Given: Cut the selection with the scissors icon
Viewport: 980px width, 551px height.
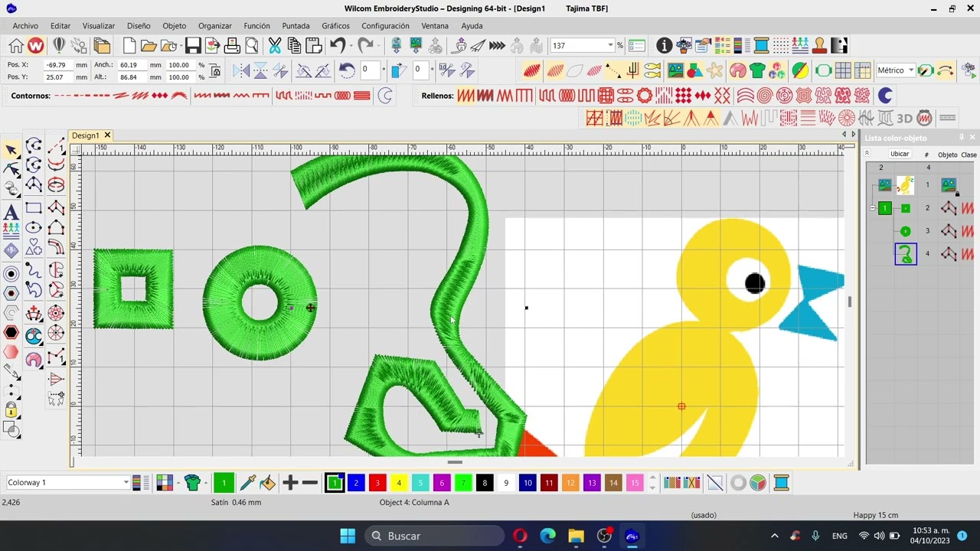Looking at the screenshot, I should [275, 46].
